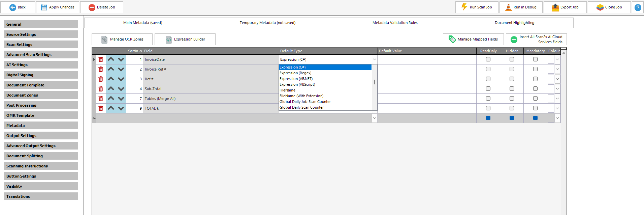Viewport: 644px width, 215px height.
Task: Mark Sub-Total field as Mandatory
Action: coord(535,89)
